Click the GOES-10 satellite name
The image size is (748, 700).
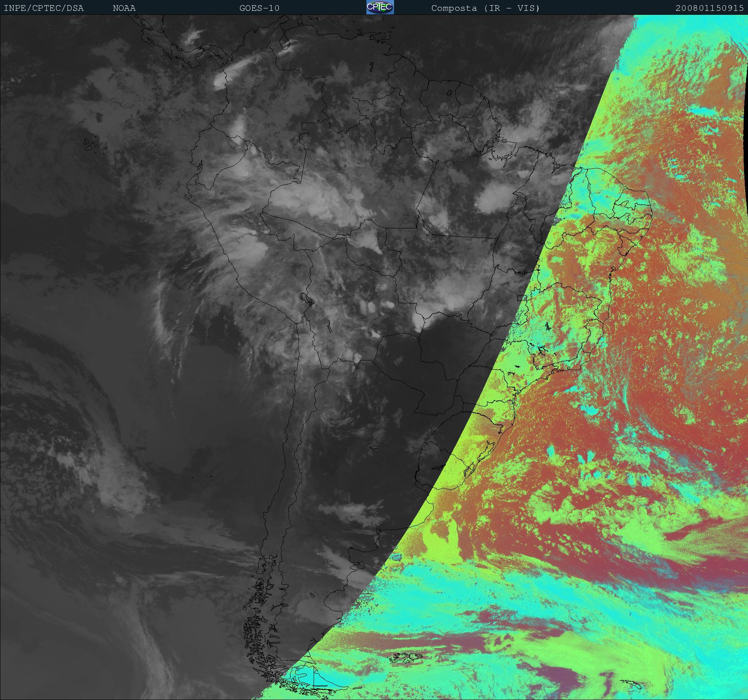click(259, 8)
